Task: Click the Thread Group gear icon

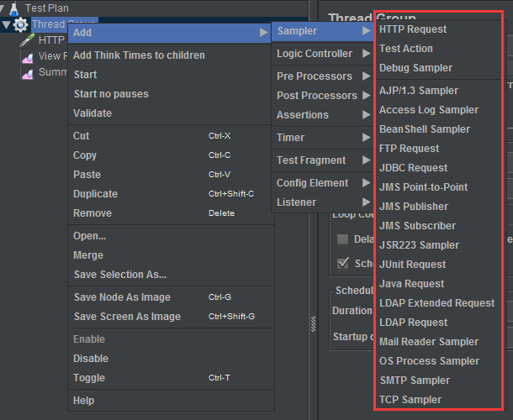Action: click(x=21, y=24)
